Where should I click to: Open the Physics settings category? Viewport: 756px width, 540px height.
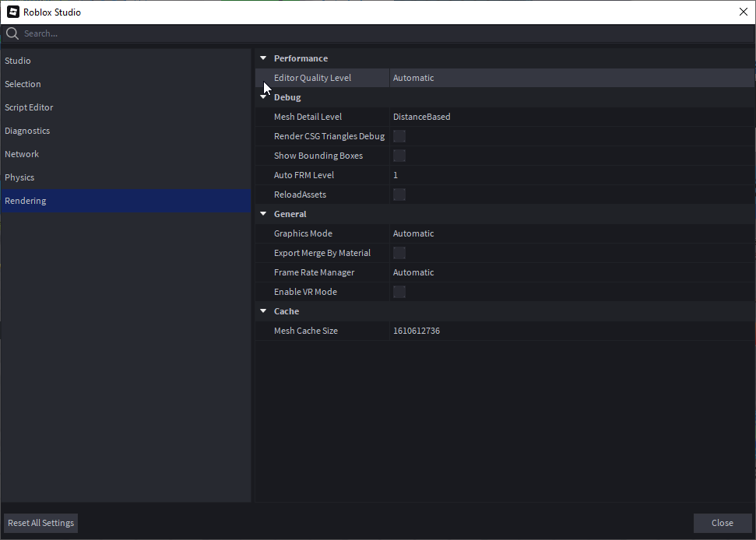pyautogui.click(x=126, y=177)
